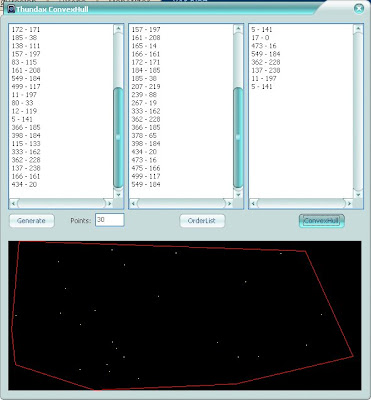Select "80 - 33" in the first list

point(22,103)
